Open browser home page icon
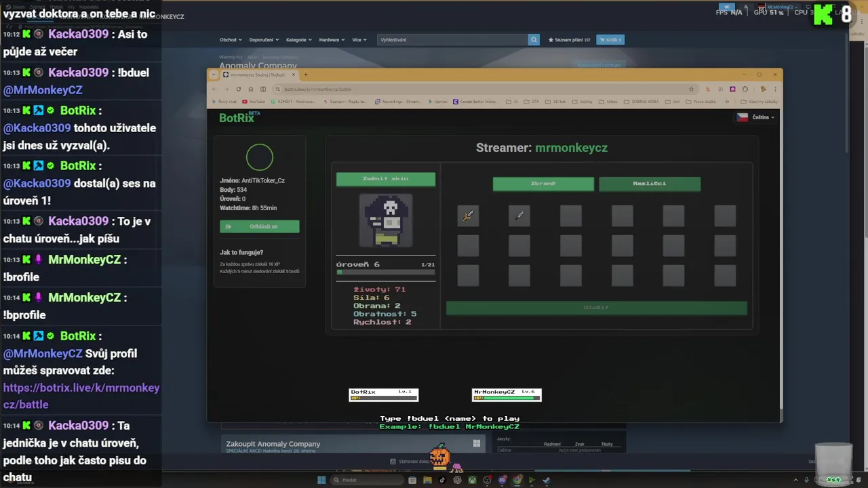This screenshot has height=488, width=868. (251, 89)
